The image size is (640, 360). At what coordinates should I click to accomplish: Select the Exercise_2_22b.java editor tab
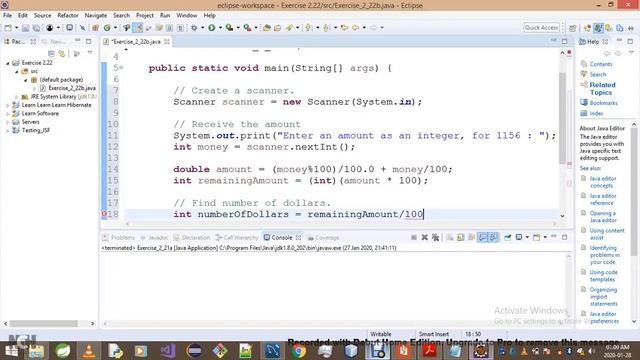pyautogui.click(x=136, y=42)
